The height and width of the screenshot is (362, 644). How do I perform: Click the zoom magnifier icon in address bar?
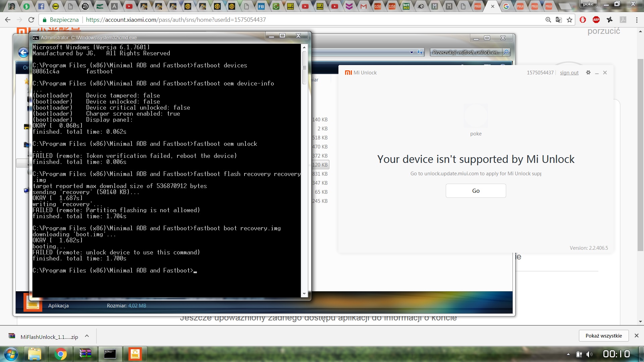click(548, 20)
